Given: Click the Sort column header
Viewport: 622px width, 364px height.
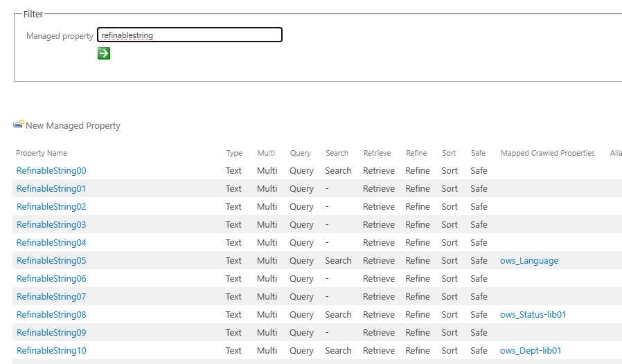Looking at the screenshot, I should [449, 153].
